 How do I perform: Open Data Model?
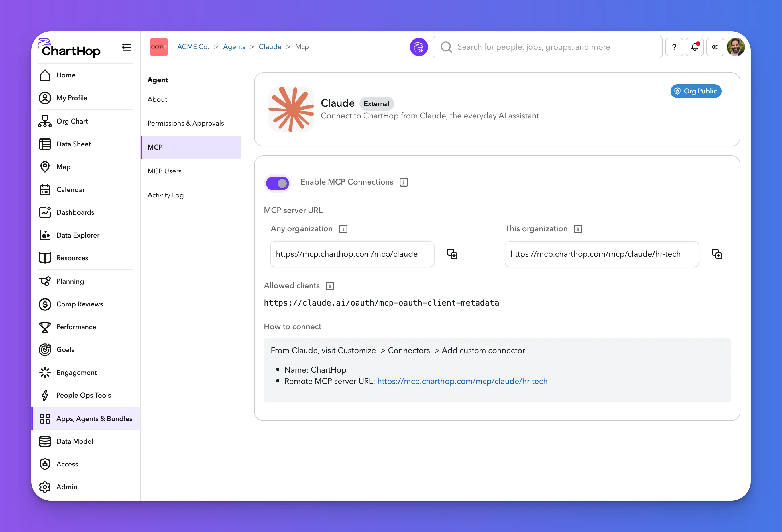pyautogui.click(x=86, y=441)
